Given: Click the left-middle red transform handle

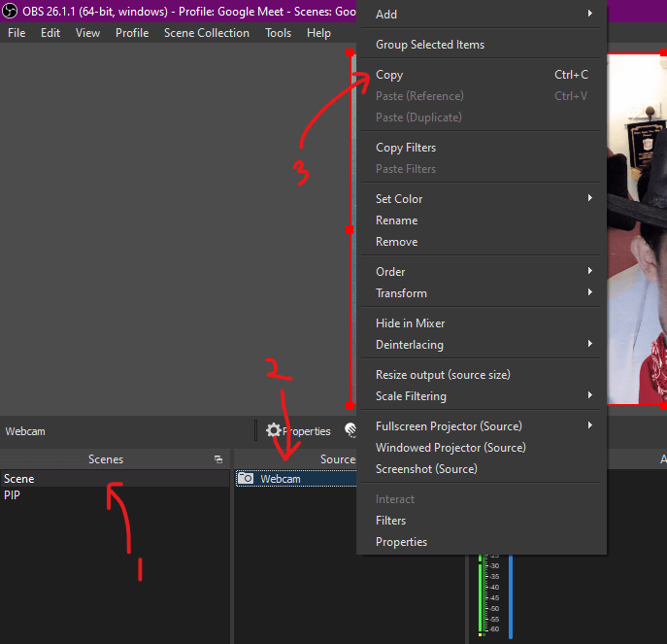Looking at the screenshot, I should click(x=350, y=229).
